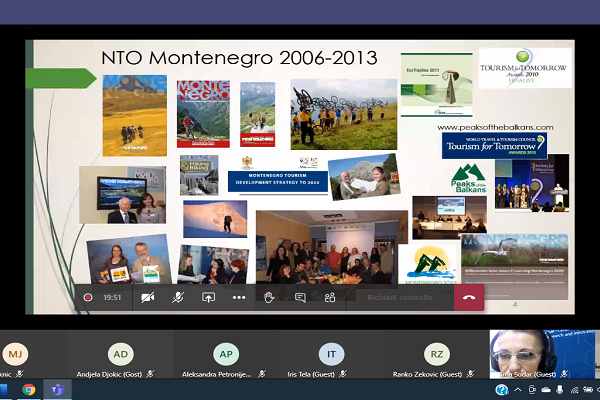This screenshot has width=600, height=400.
Task: Click the Richiedi controllo button
Action: coord(399,297)
